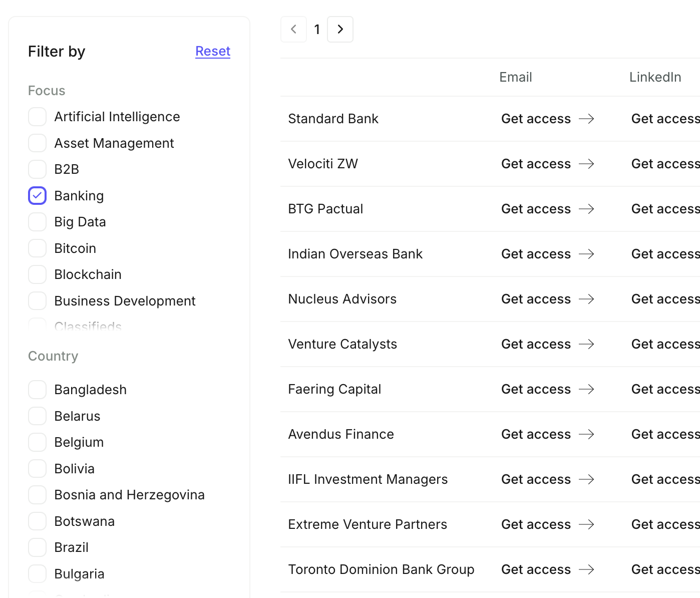700x598 pixels.
Task: Click the Email arrow for Faering Capital
Action: coord(586,389)
